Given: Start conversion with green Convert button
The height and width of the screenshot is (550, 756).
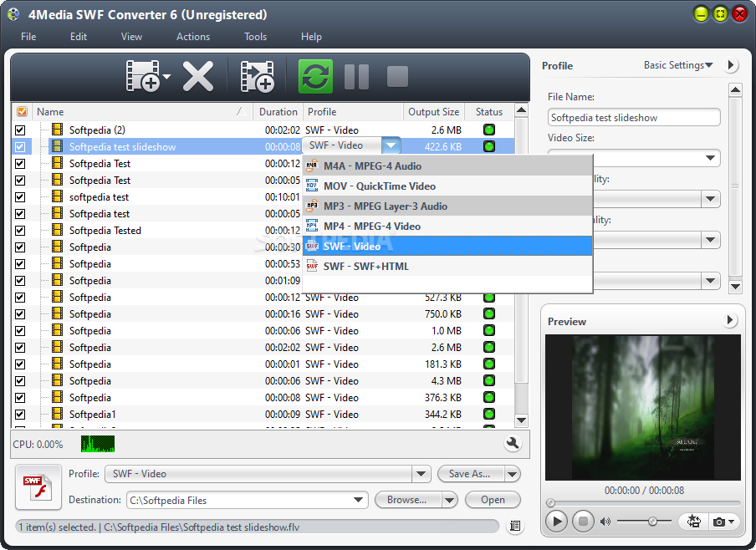Looking at the screenshot, I should pyautogui.click(x=315, y=76).
